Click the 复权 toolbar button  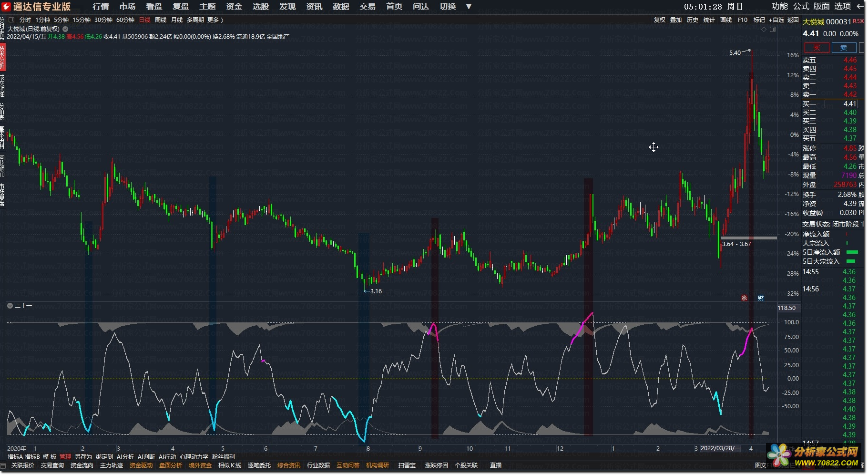pyautogui.click(x=659, y=20)
